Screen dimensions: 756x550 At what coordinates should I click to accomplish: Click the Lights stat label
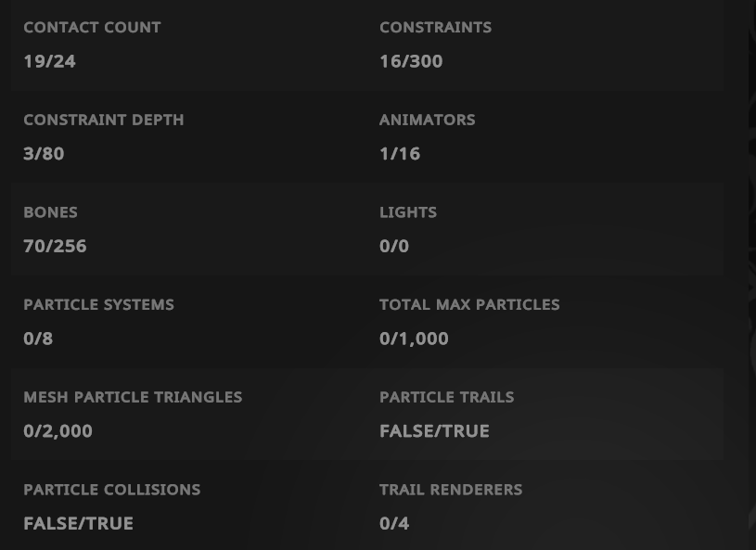408,212
